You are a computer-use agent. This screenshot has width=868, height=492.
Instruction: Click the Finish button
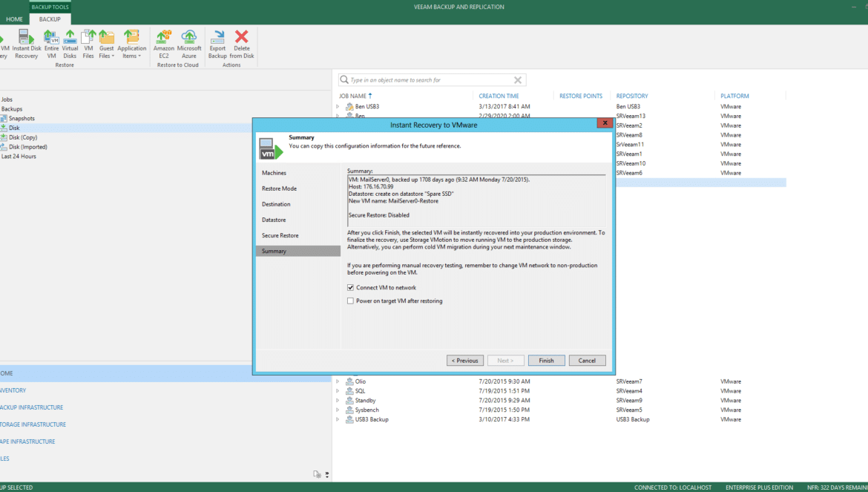546,361
